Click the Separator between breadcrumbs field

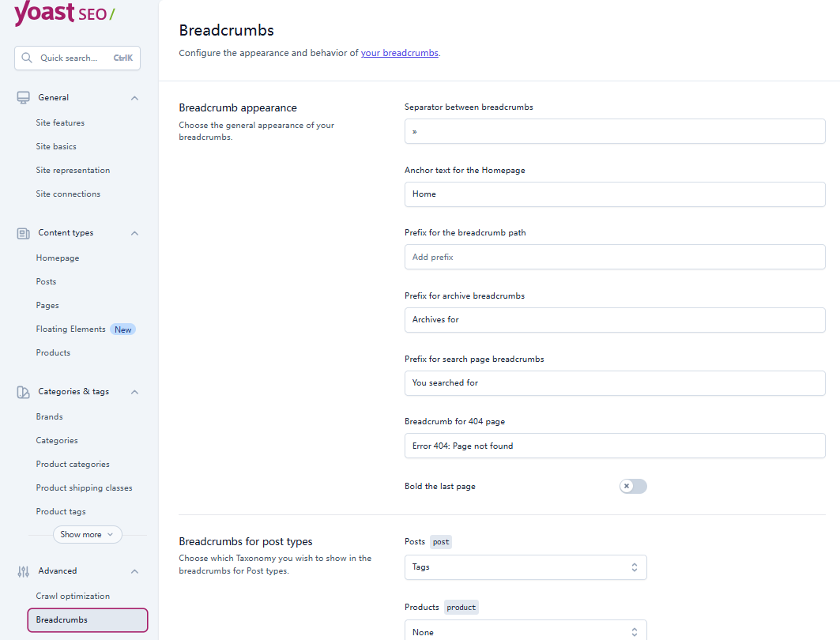[615, 131]
